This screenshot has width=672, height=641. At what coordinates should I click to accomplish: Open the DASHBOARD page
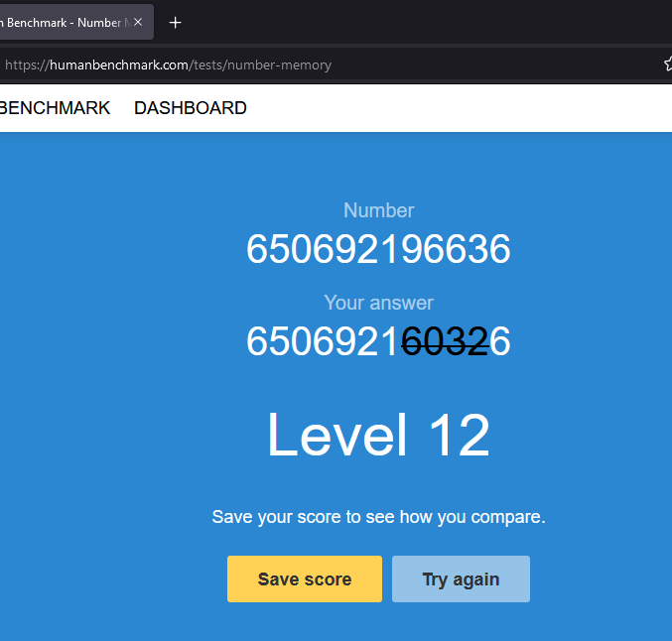tap(190, 108)
